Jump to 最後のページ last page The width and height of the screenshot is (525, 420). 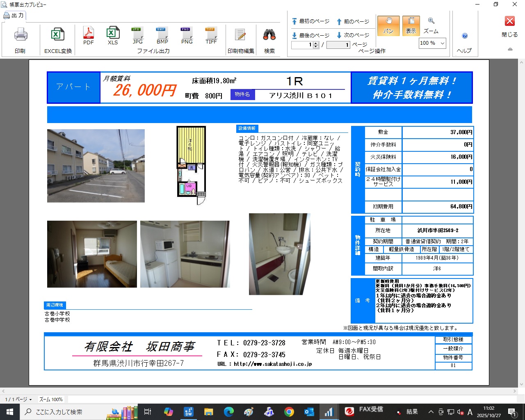point(310,35)
